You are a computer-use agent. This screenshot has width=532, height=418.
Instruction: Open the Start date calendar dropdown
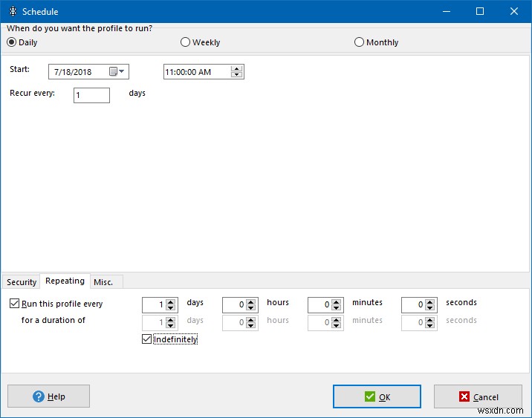(x=117, y=71)
